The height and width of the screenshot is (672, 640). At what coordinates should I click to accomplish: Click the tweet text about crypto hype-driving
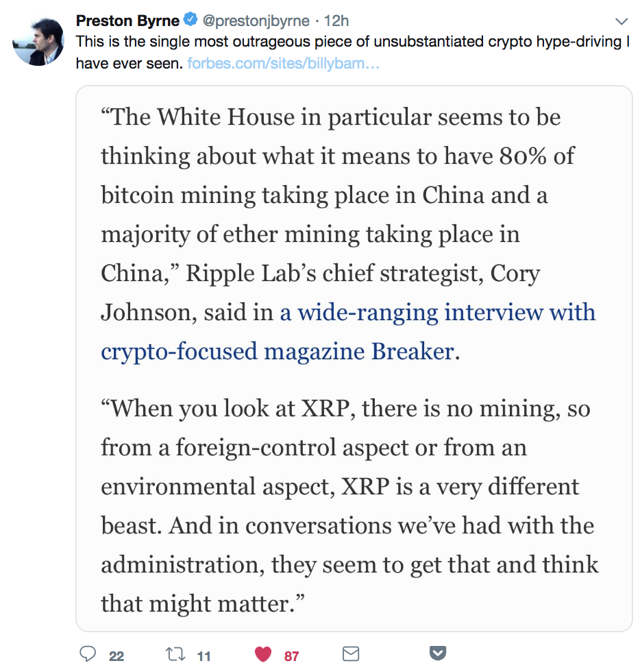pyautogui.click(x=353, y=52)
